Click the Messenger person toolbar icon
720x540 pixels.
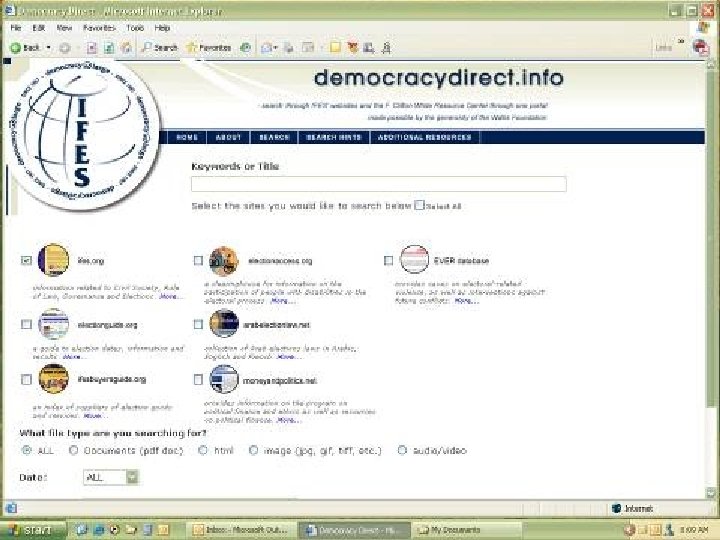click(x=386, y=48)
